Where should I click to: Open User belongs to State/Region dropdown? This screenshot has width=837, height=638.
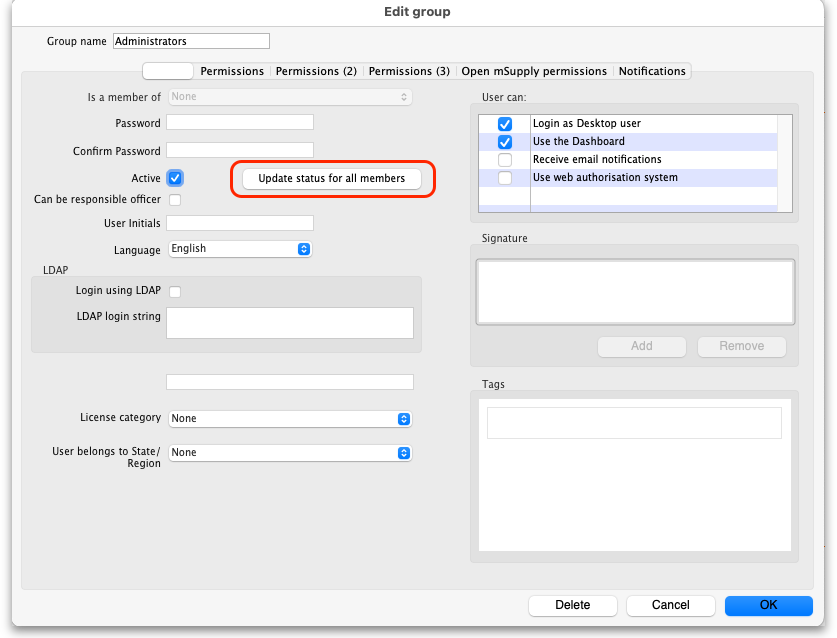point(290,453)
